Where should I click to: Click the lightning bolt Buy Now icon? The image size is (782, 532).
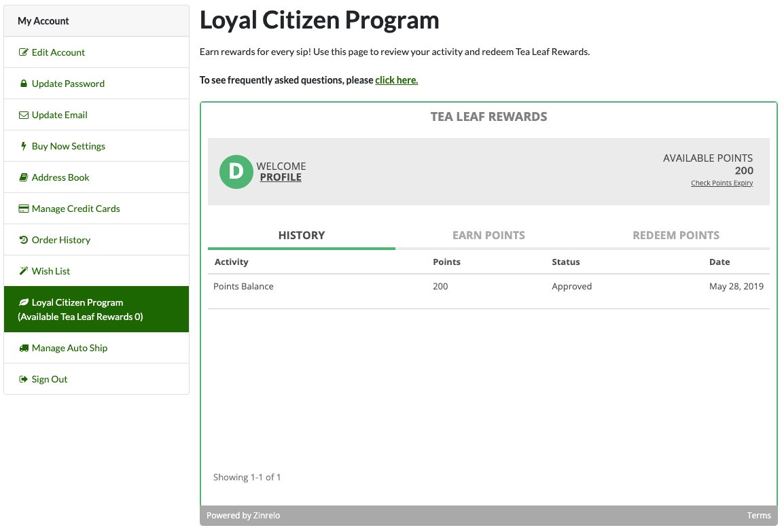tap(24, 146)
